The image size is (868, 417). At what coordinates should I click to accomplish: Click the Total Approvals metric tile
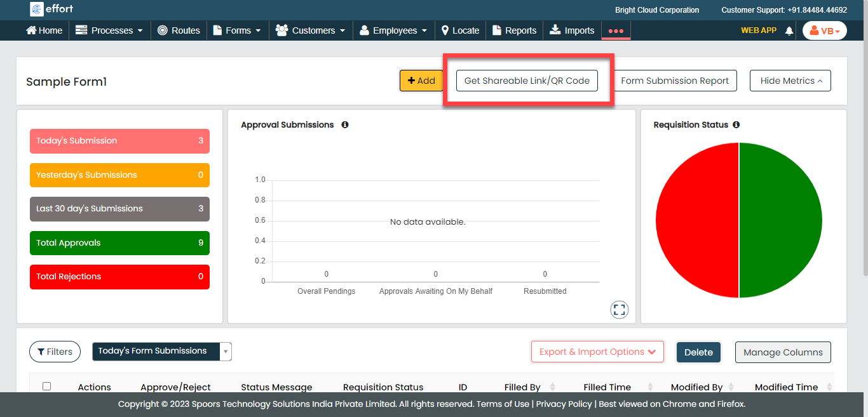(119, 243)
